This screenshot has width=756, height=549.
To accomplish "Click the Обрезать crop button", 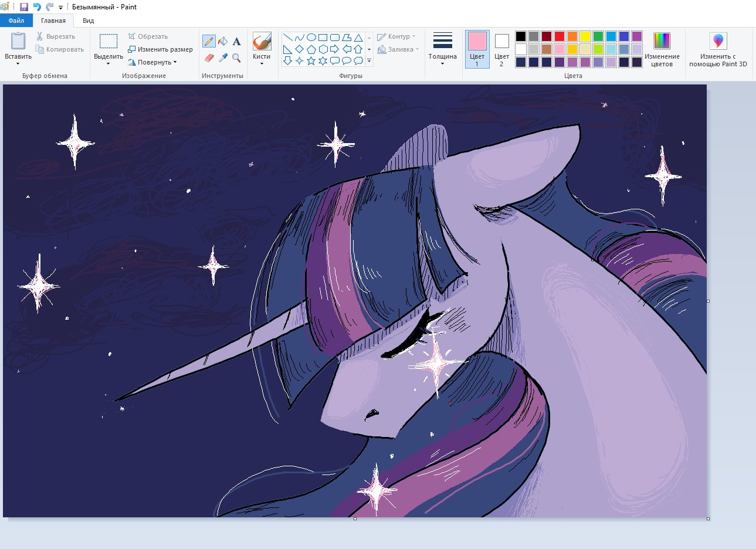I will click(x=148, y=36).
